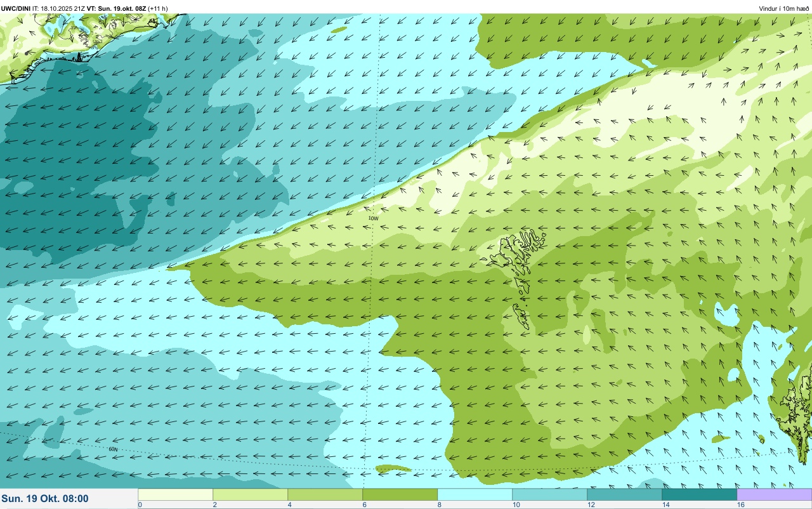
Task: Click the 'Sun. 19 Okt. 08:00' date label
Action: (x=45, y=499)
